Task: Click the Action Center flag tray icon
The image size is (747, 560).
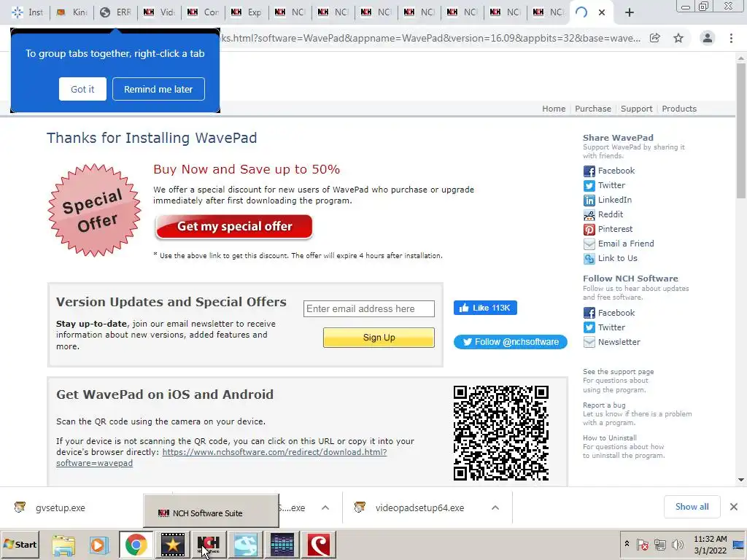Action: point(642,544)
